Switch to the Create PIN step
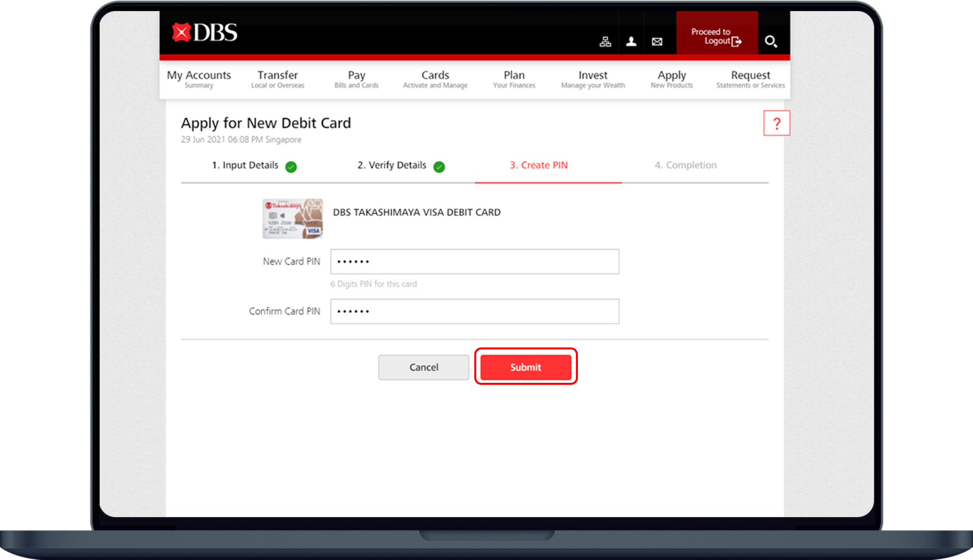This screenshot has height=560, width=973. tap(538, 165)
